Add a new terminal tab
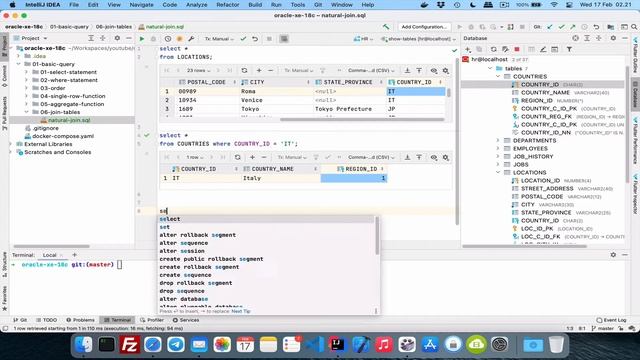Screen dimensions: 640x360 pos(74,255)
